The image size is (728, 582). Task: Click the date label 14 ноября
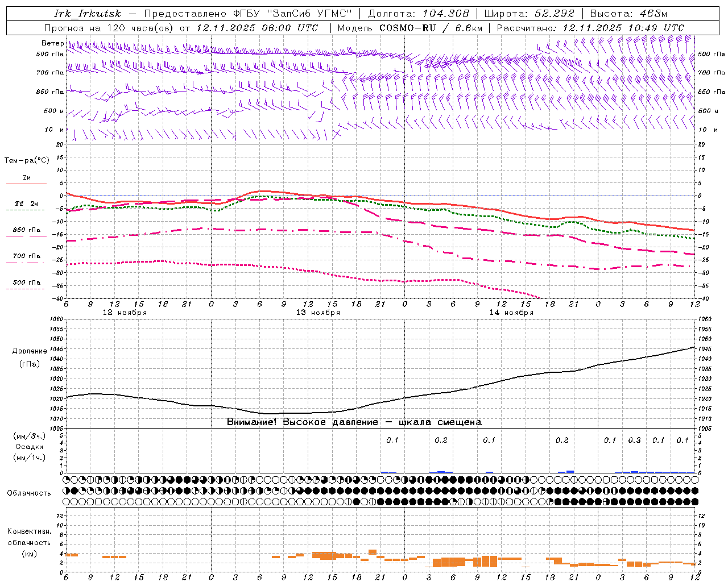(511, 313)
